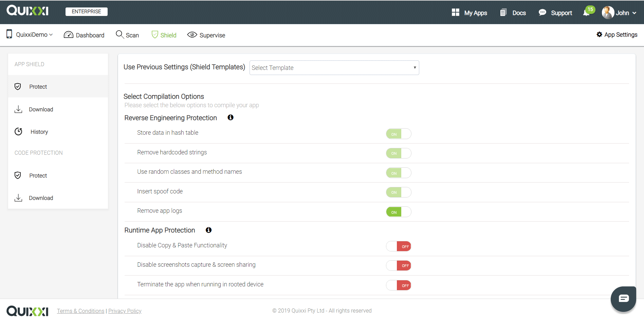Click the Code Protection Download arrow icon
Screen dimensions: 644x320
click(x=18, y=198)
